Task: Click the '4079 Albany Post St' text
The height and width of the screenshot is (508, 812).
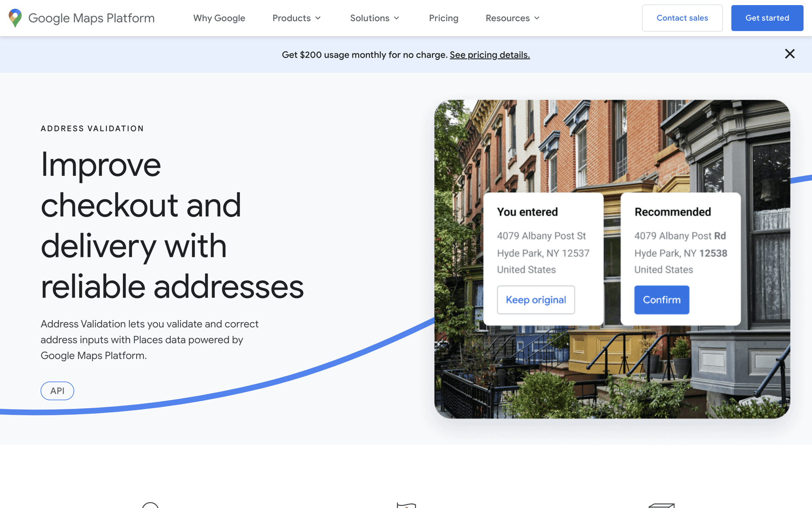Action: click(541, 236)
